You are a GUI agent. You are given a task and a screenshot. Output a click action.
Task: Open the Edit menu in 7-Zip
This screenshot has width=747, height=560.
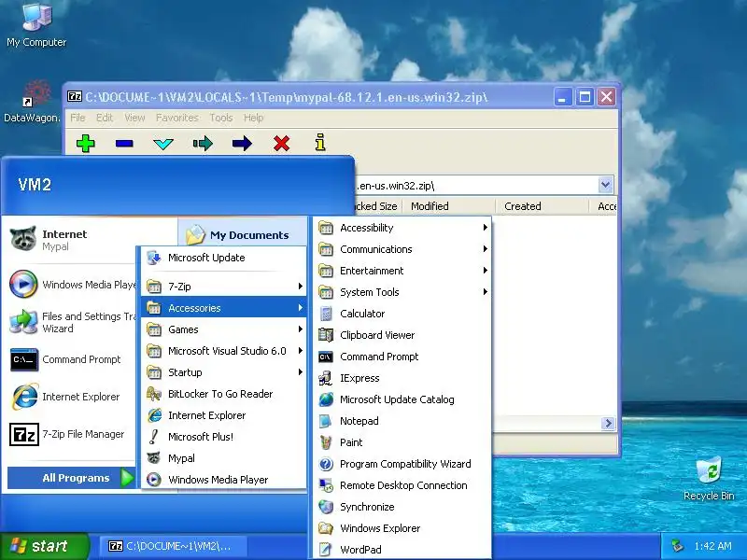[x=105, y=118]
